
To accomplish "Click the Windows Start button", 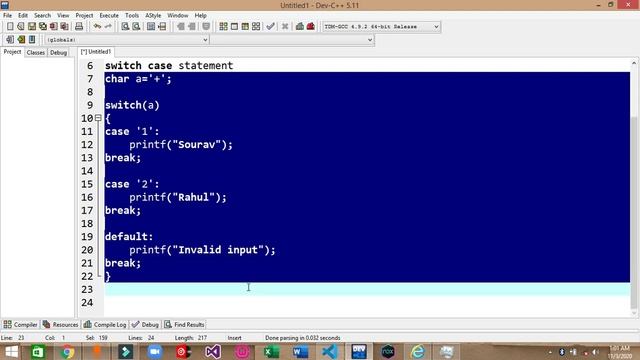I will [x=11, y=351].
